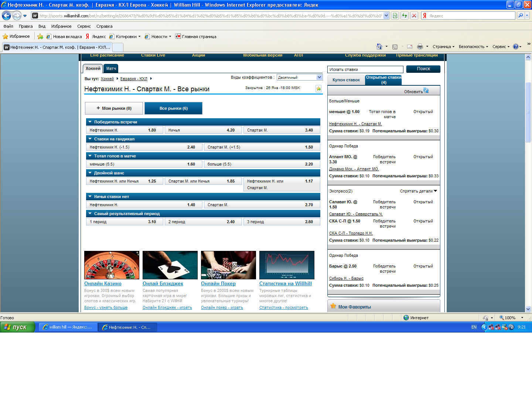The image size is (532, 419).
Task: Switch to the Купон ставок tab
Action: pyautogui.click(x=346, y=80)
